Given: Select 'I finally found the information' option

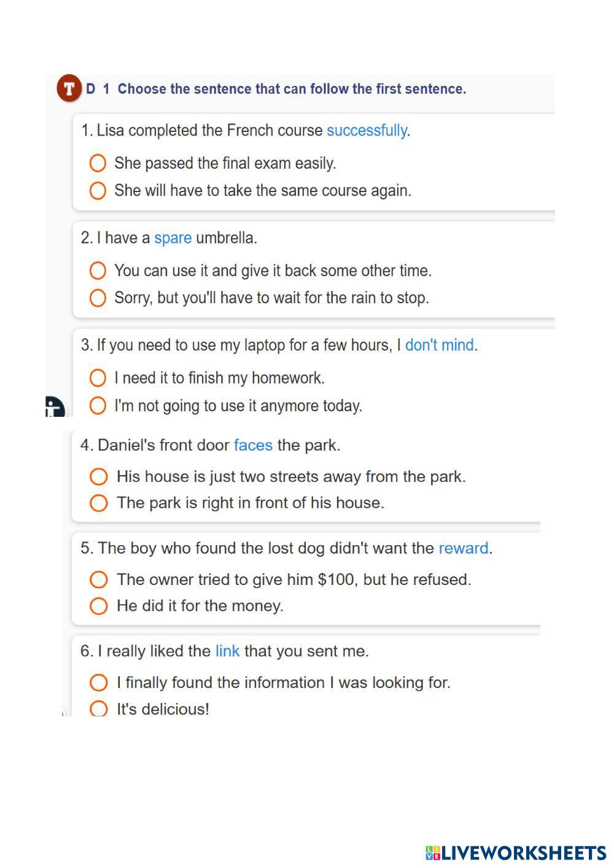Looking at the screenshot, I should [x=98, y=683].
